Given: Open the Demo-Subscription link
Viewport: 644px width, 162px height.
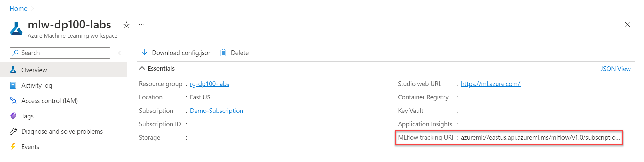Looking at the screenshot, I should click(217, 111).
